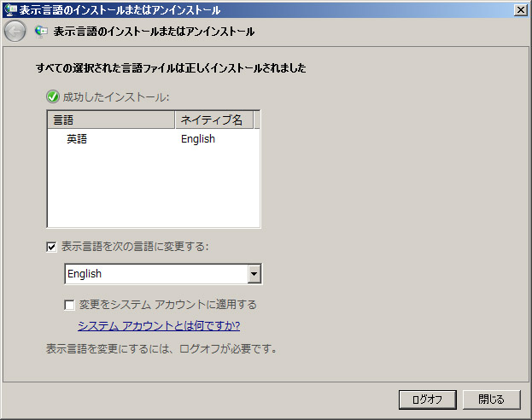Image resolution: width=532 pixels, height=420 pixels.
Task: Click the empty area of the language list
Action: pyautogui.click(x=154, y=188)
